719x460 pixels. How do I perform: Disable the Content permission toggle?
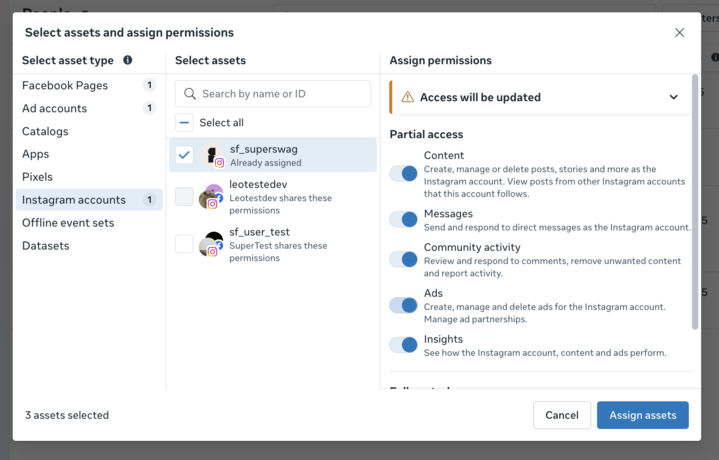tap(404, 174)
